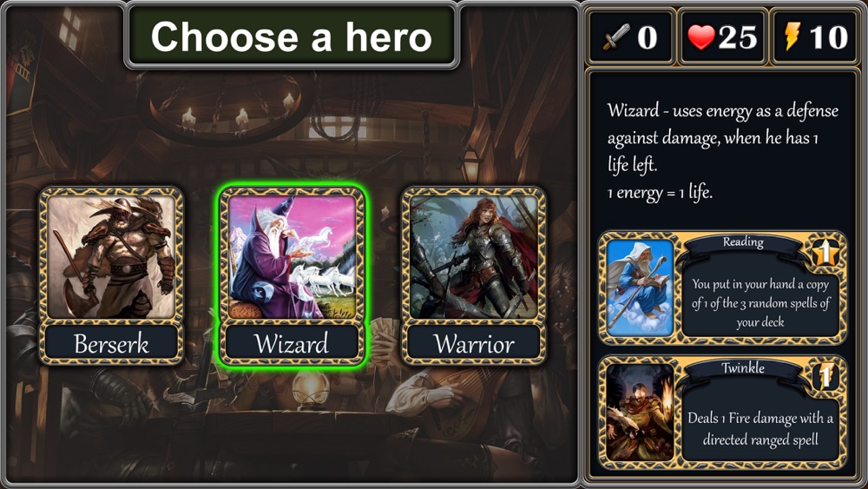This screenshot has width=868, height=489.
Task: Click the red heart life icon
Action: pyautogui.click(x=700, y=37)
